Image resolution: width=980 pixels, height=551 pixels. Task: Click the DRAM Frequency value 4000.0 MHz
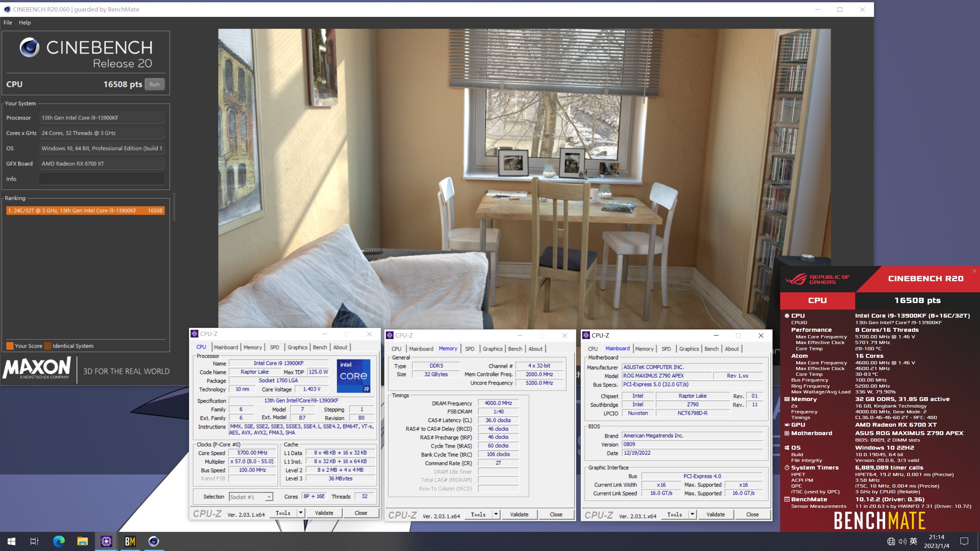(498, 403)
